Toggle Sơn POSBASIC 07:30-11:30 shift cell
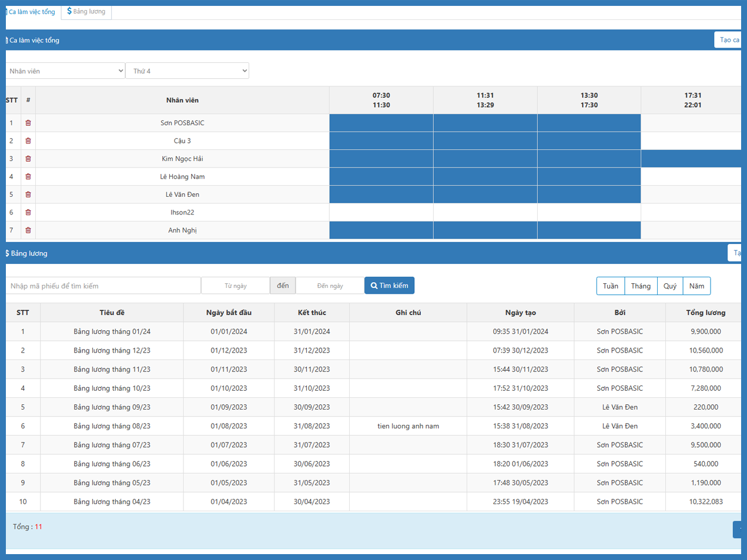 tap(381, 123)
